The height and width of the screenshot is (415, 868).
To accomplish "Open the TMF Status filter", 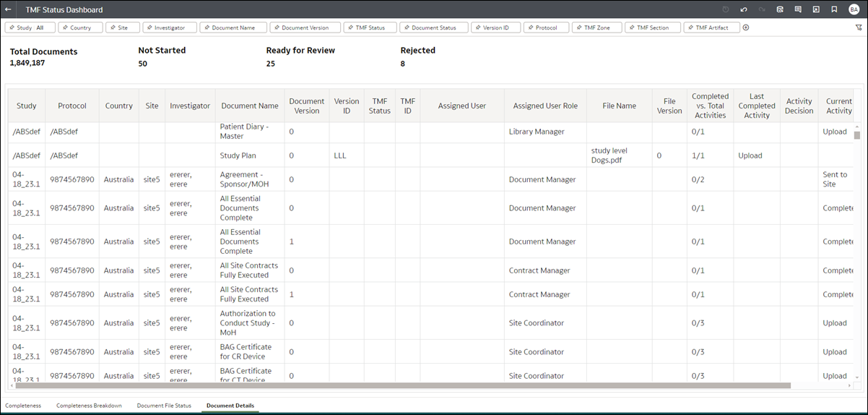I will [x=370, y=27].
